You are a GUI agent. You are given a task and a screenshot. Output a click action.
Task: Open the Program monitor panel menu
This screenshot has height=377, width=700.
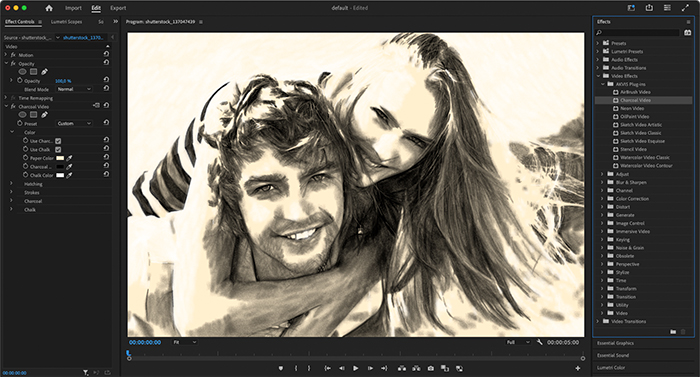tap(201, 22)
